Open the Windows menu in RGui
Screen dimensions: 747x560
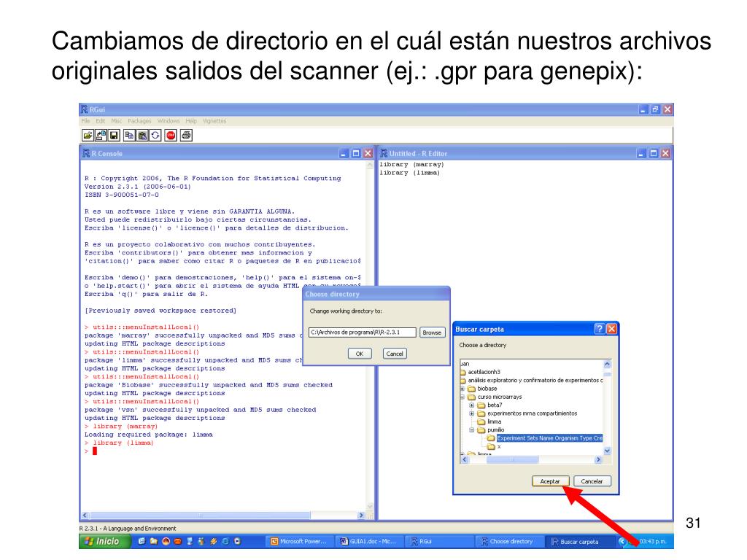tap(169, 122)
